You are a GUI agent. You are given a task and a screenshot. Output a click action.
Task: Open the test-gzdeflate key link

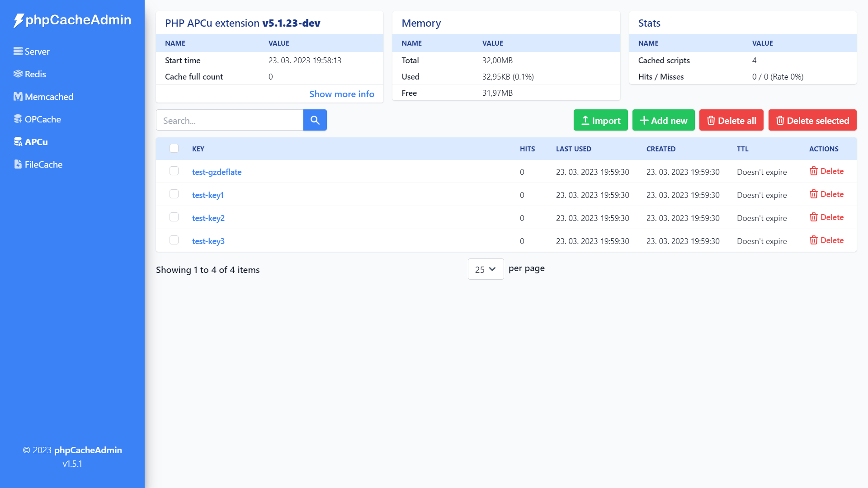(x=217, y=172)
